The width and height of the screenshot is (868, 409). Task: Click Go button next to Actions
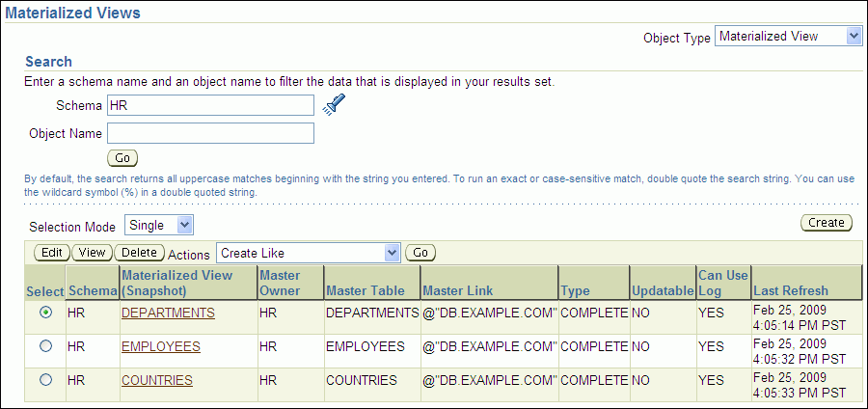click(x=420, y=253)
